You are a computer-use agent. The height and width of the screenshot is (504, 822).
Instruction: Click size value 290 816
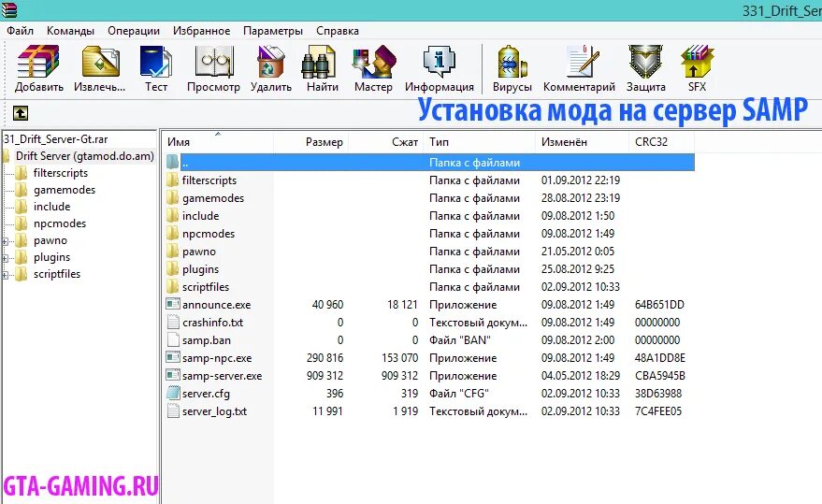tap(325, 358)
